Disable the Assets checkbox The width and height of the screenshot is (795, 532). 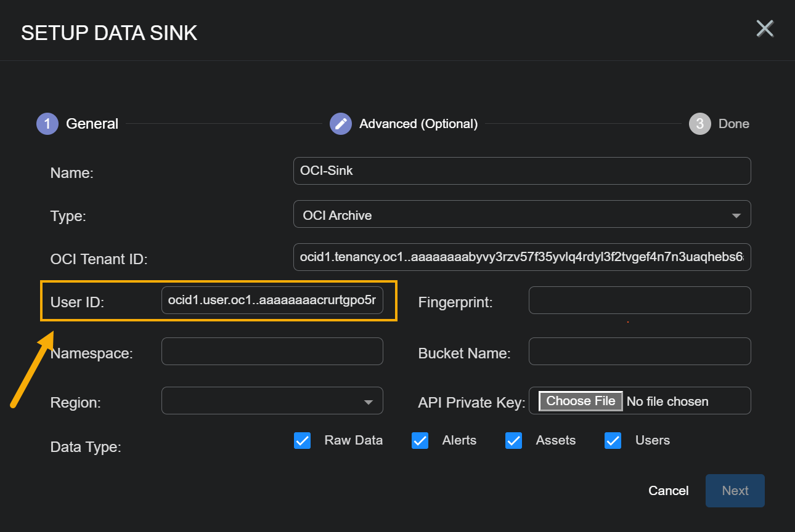pos(513,441)
